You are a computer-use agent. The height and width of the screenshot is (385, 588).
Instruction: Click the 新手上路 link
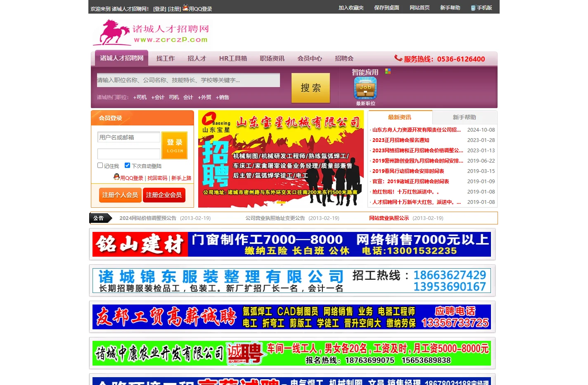[181, 178]
